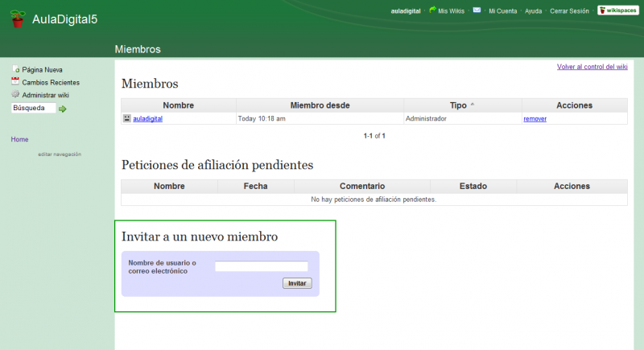Screen dimensions: 644x350
Task: Click the wikispaces logo button
Action: pyautogui.click(x=617, y=10)
